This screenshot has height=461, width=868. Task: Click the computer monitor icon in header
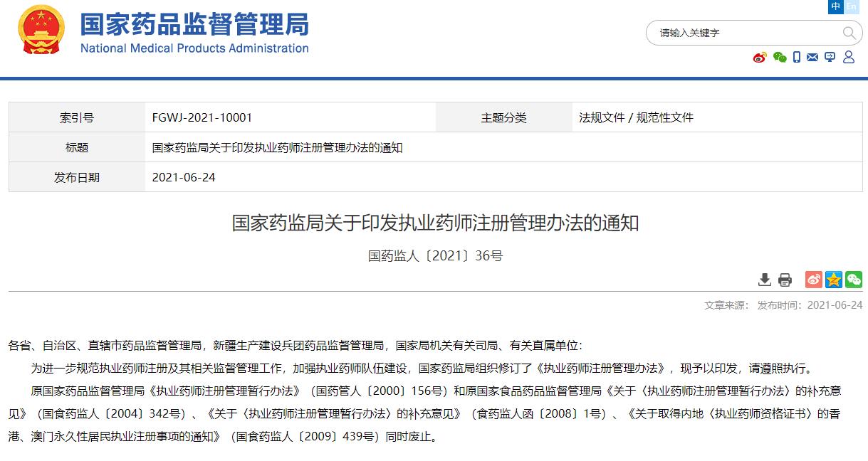click(830, 58)
